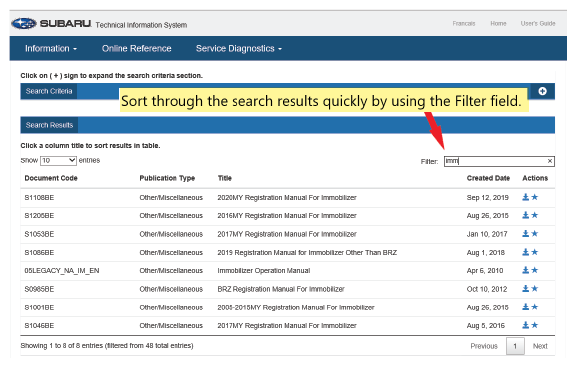
Task: Click title '2016MY Registration Manual For Immobilizer'
Action: 287,216
